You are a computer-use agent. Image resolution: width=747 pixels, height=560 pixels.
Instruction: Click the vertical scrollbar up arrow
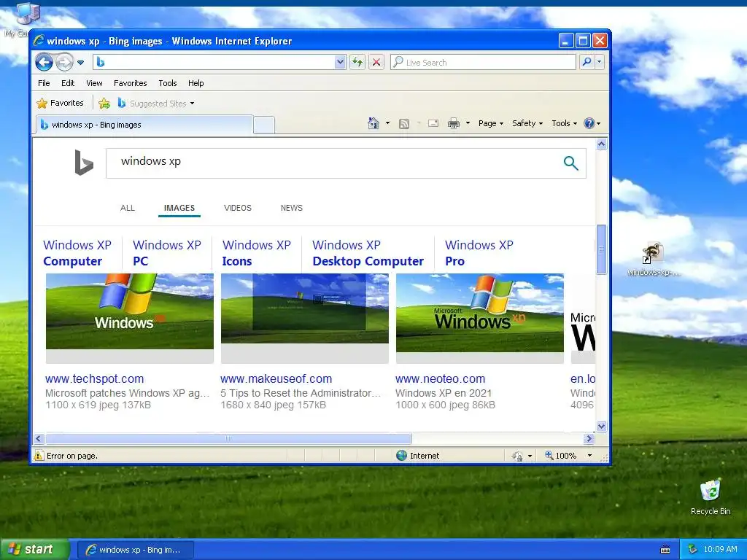click(x=601, y=144)
